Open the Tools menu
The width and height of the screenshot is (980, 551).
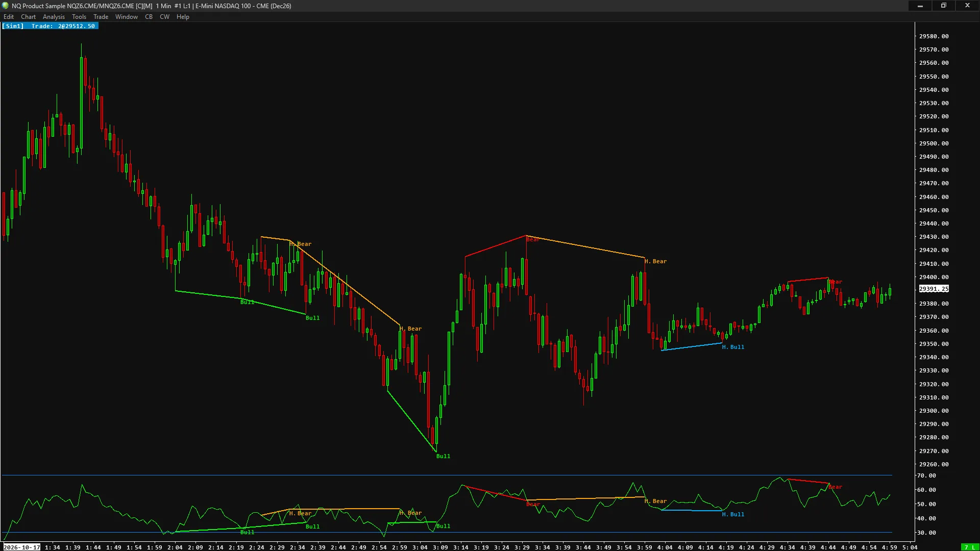79,17
